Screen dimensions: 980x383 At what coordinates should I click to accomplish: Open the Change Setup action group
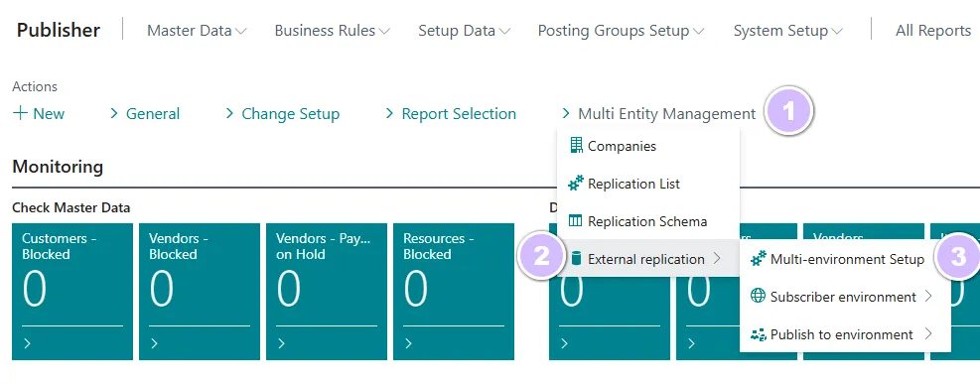coord(283,114)
